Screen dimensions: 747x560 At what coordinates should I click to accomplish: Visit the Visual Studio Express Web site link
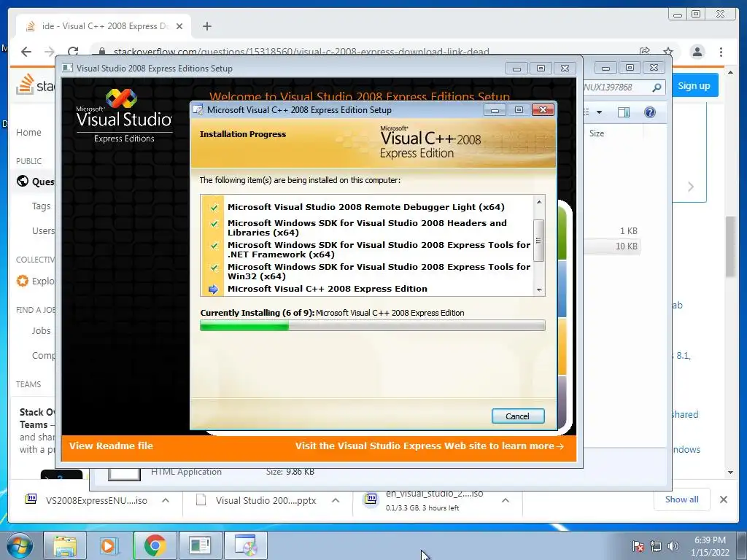tap(429, 446)
